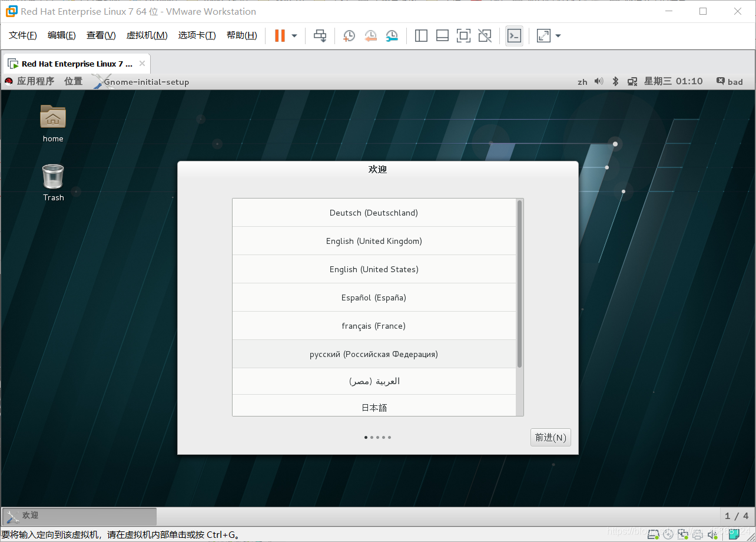Viewport: 756px width, 542px height.
Task: Select English (United States) language
Action: pos(374,269)
